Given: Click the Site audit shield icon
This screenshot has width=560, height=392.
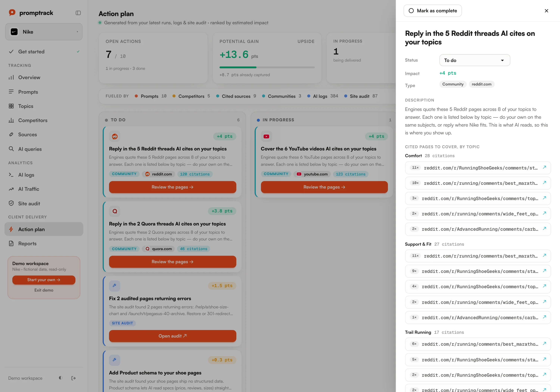Looking at the screenshot, I should click(x=11, y=203).
